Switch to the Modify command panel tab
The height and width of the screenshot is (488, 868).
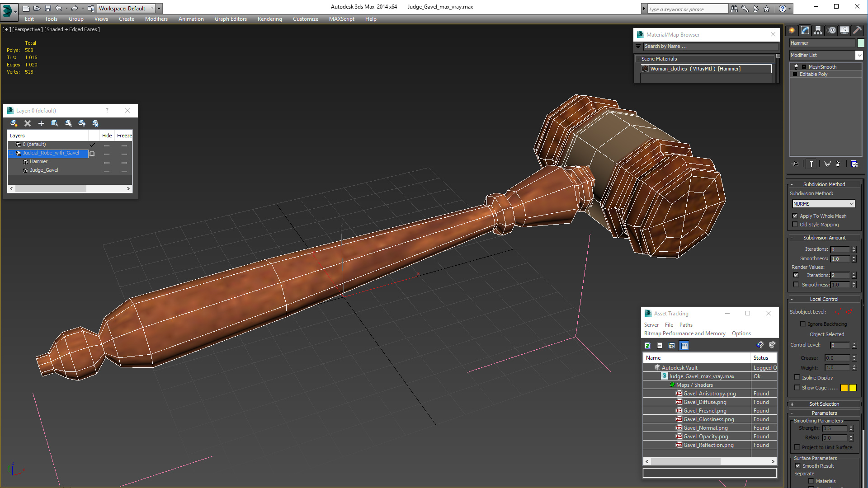pos(805,30)
